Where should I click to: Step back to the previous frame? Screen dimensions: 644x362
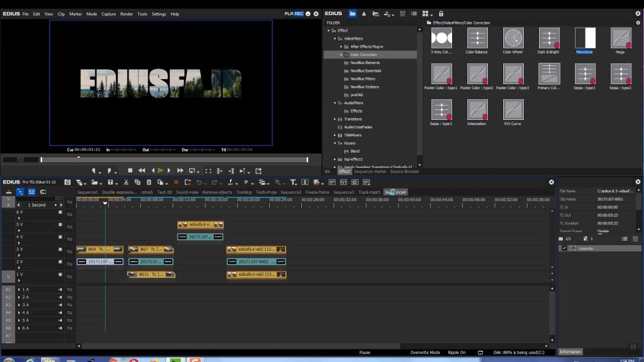pos(153,170)
